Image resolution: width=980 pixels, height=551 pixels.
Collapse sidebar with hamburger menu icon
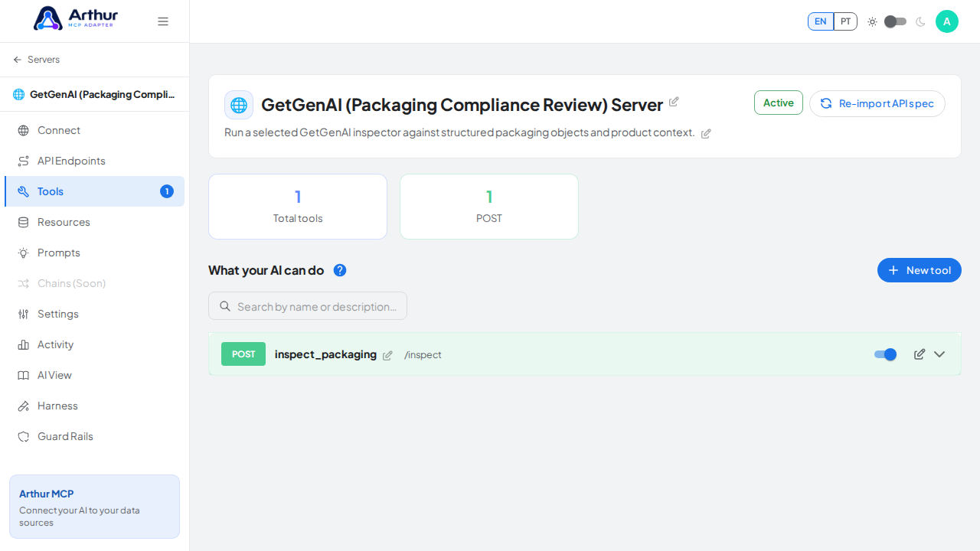[163, 21]
